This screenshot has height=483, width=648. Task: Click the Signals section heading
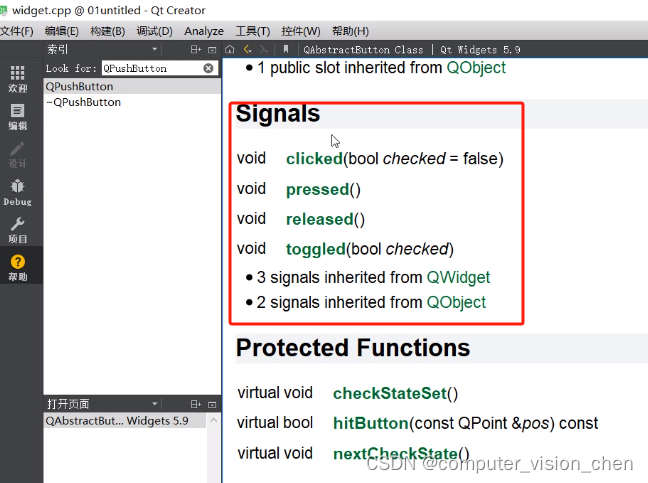278,113
